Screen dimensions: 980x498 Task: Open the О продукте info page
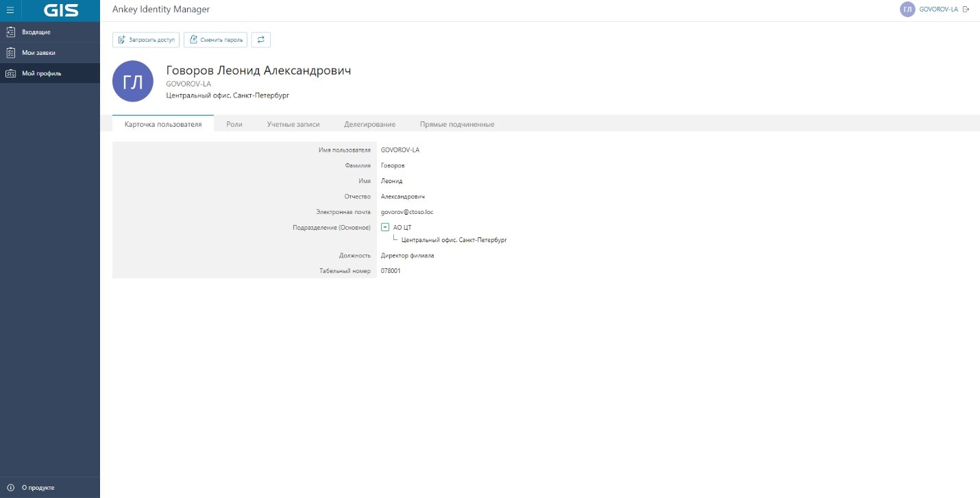pos(50,488)
